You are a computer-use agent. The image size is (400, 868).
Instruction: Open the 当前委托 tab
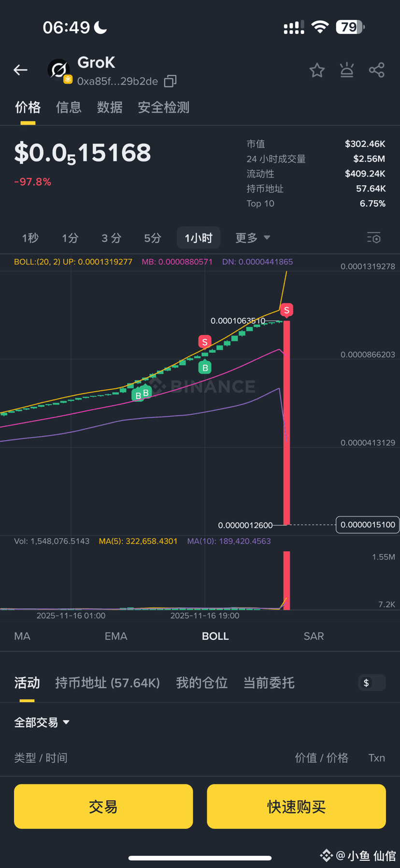point(269,683)
